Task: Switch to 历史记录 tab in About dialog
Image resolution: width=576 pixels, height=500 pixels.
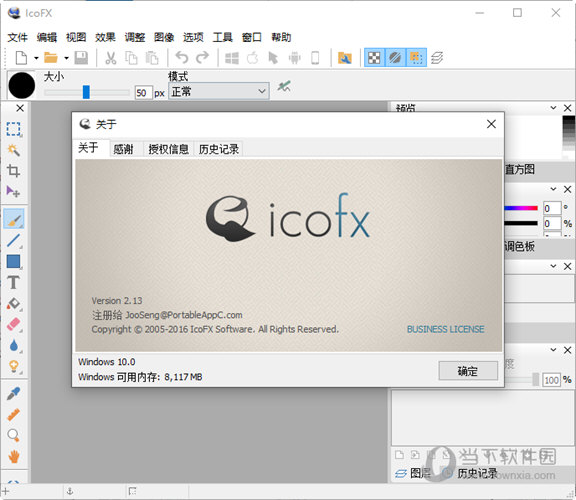Action: [219, 149]
